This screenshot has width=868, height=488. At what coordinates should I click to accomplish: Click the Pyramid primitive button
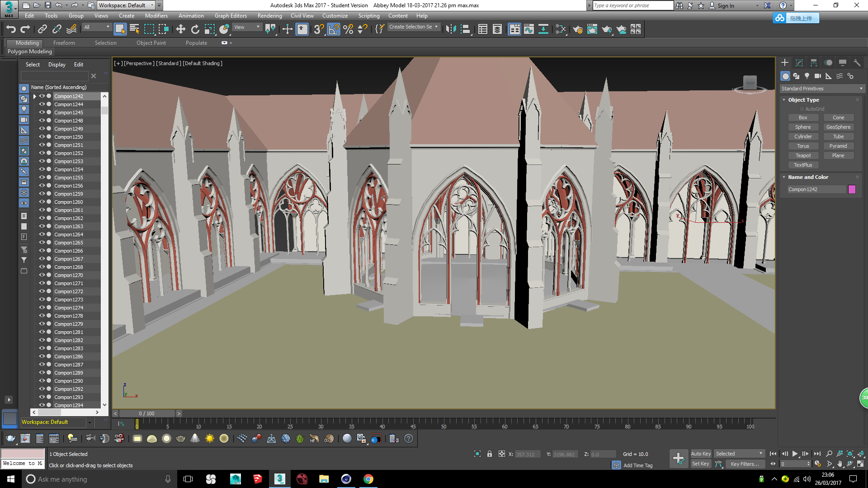tap(838, 146)
